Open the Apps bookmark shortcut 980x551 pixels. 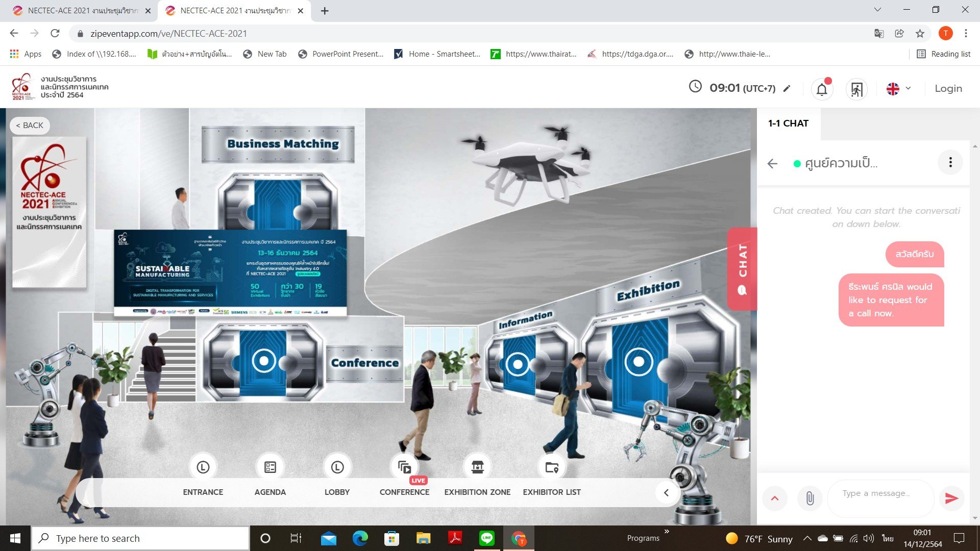[26, 54]
